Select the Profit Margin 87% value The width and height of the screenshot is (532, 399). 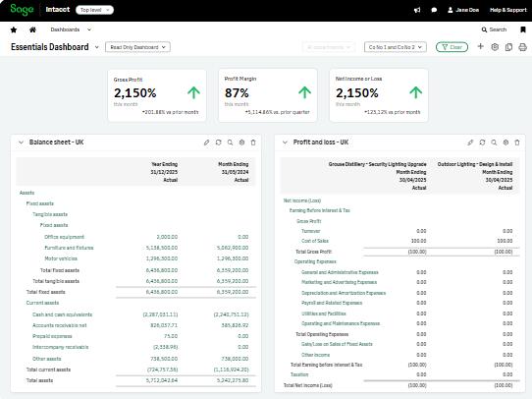(237, 92)
